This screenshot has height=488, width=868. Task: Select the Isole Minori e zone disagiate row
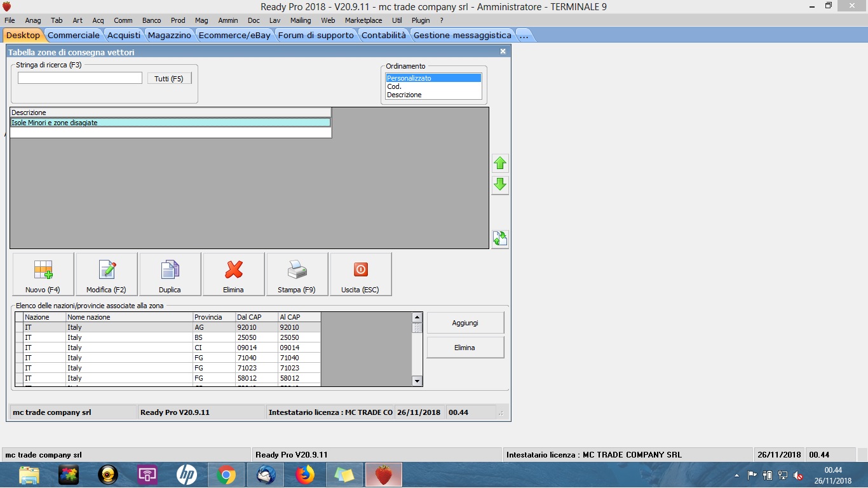tap(171, 123)
